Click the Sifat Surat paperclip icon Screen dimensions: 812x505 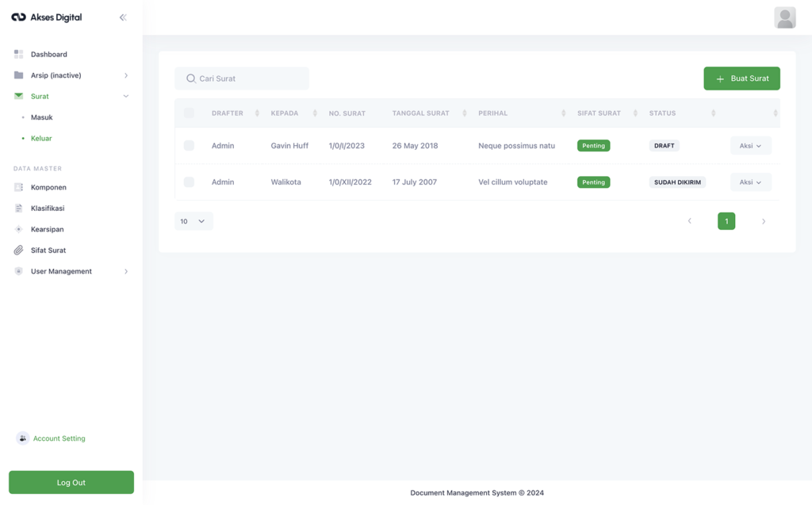click(18, 251)
